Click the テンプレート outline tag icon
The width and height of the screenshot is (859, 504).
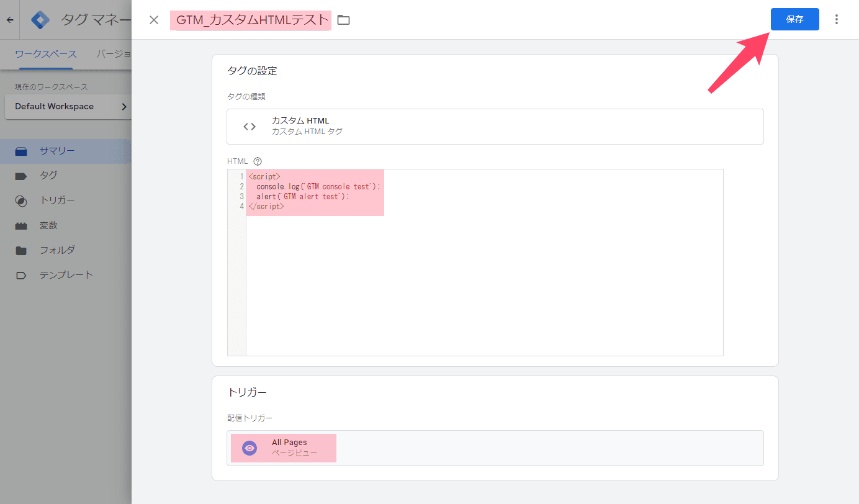point(21,276)
